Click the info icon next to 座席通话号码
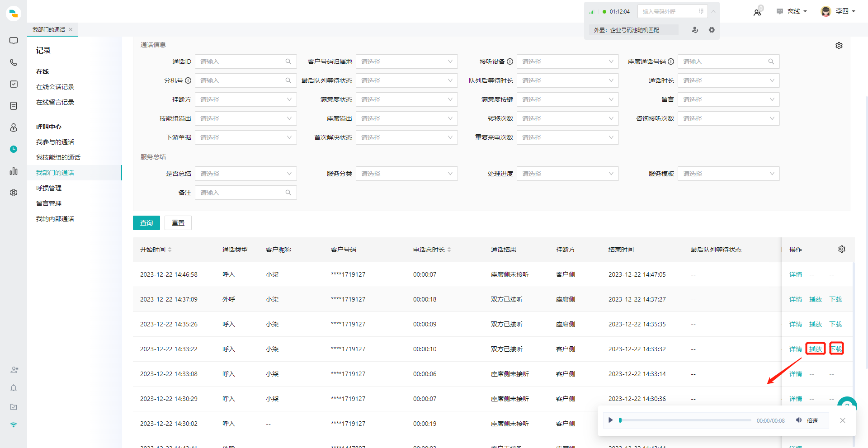 point(671,61)
